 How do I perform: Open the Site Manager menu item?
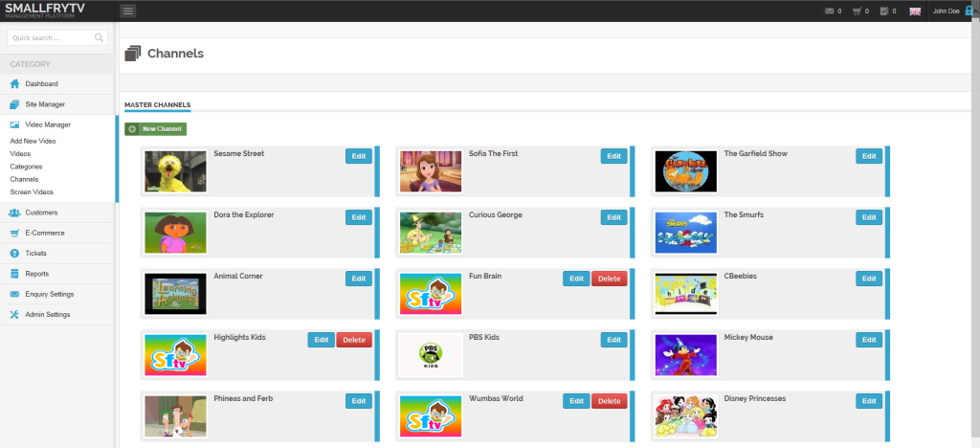click(56, 104)
